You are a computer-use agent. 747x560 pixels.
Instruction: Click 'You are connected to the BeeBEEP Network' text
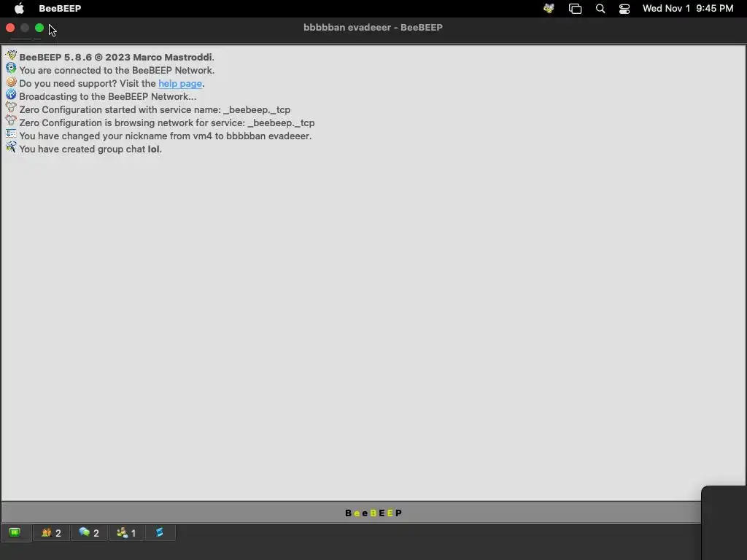coord(117,71)
